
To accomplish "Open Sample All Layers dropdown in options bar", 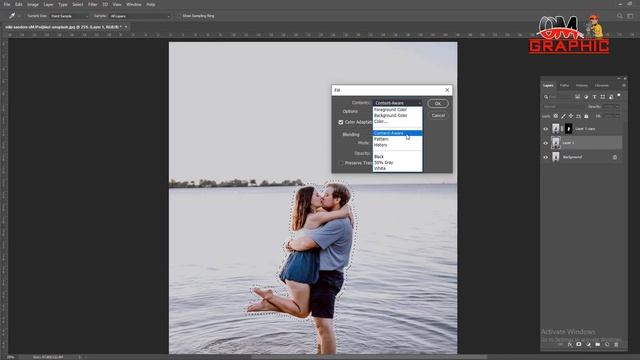I will 140,16.
